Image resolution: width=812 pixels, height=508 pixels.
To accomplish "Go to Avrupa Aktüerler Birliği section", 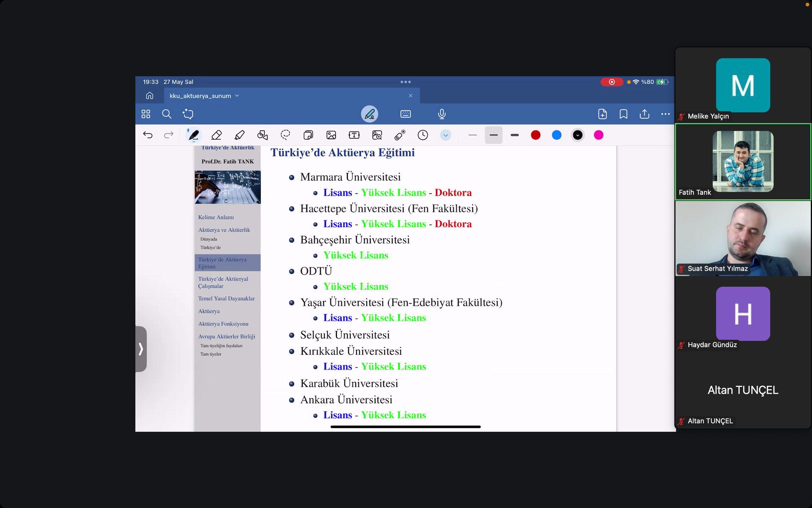I will [227, 337].
